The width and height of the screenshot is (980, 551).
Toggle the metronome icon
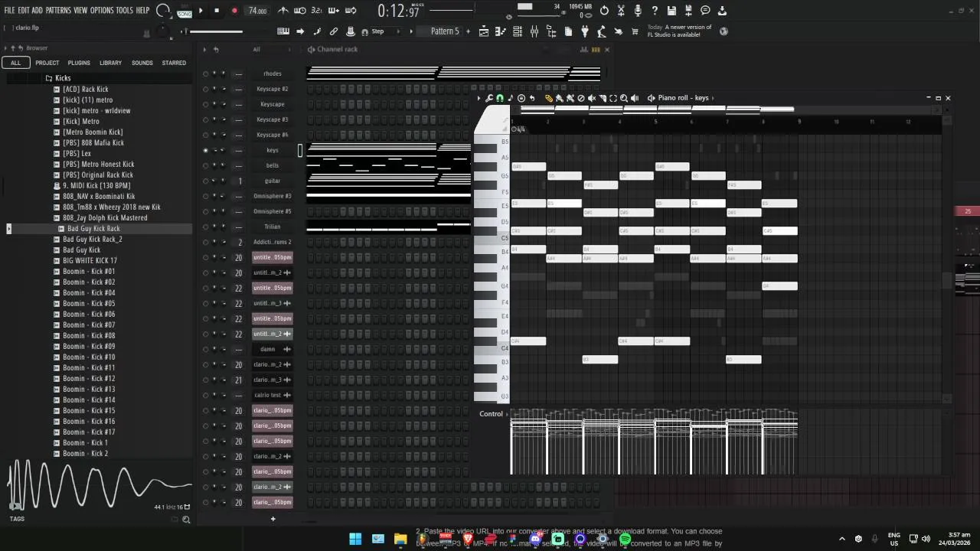pyautogui.click(x=283, y=11)
